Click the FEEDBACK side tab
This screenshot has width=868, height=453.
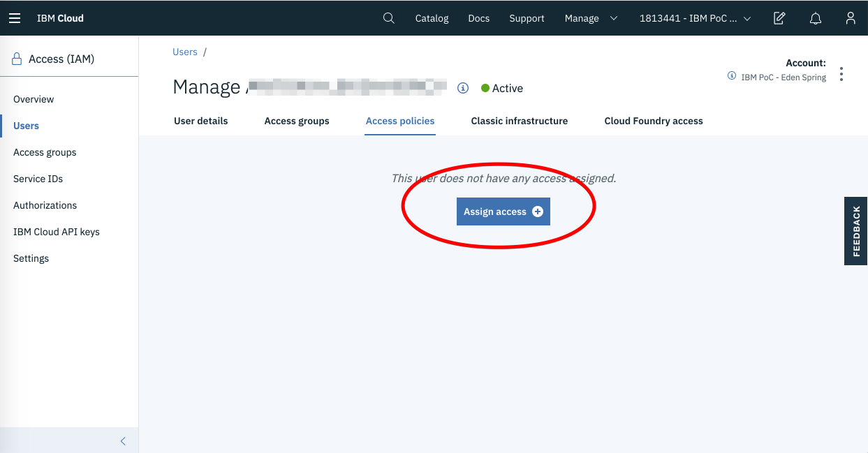856,231
